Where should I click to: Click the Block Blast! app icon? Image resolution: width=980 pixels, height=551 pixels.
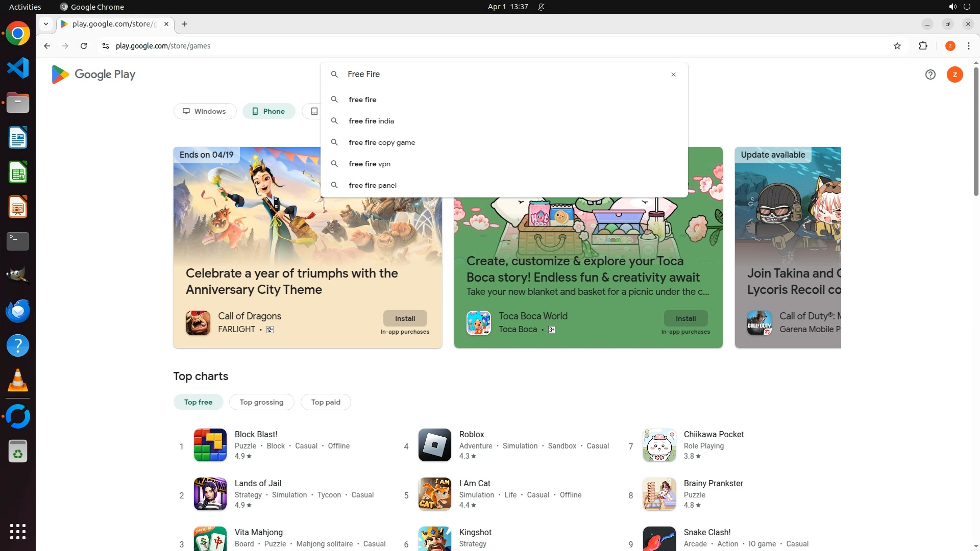pyautogui.click(x=210, y=445)
